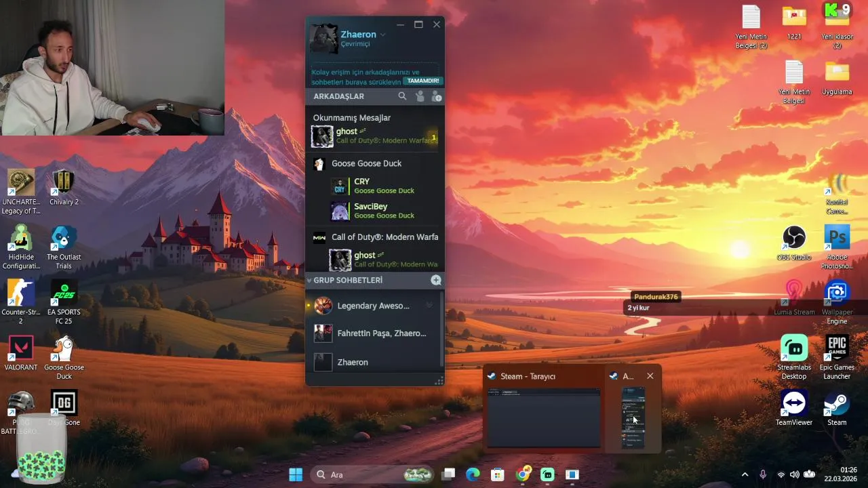Select the VALORANT desktop icon
Image resolution: width=868 pixels, height=488 pixels.
[x=21, y=353]
